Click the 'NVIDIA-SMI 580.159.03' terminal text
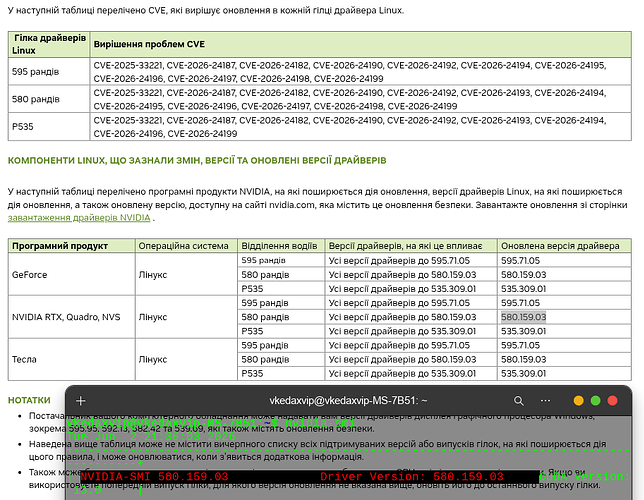Screen dimensions: 644x500 [x=154, y=477]
